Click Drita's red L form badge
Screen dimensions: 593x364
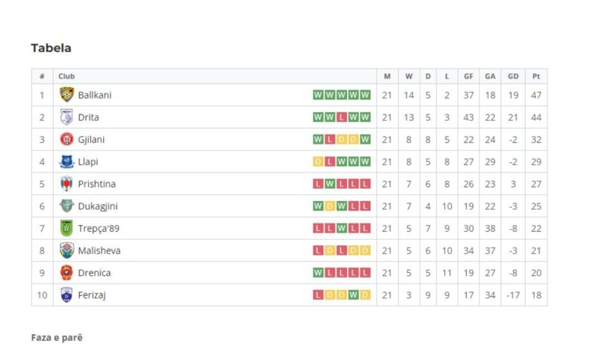342,117
